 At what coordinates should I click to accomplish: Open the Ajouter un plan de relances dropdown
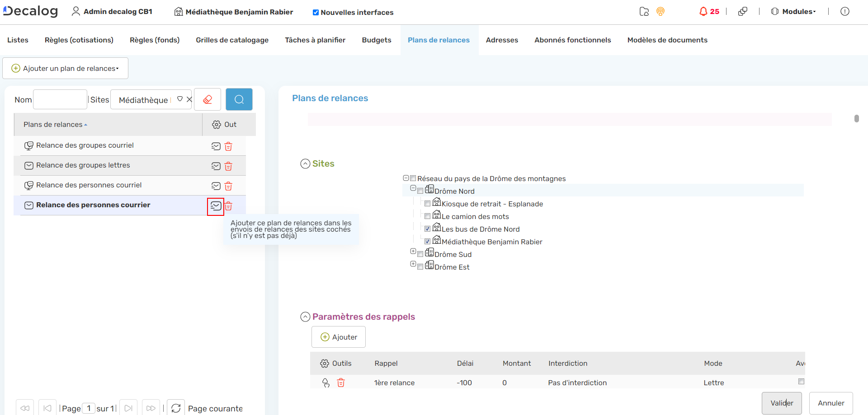point(66,68)
